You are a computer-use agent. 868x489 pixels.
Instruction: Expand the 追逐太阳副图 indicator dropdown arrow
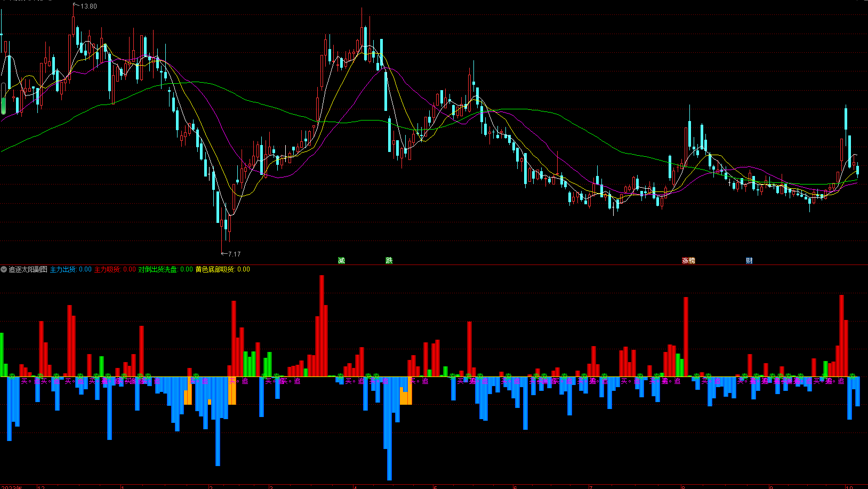click(x=4, y=269)
